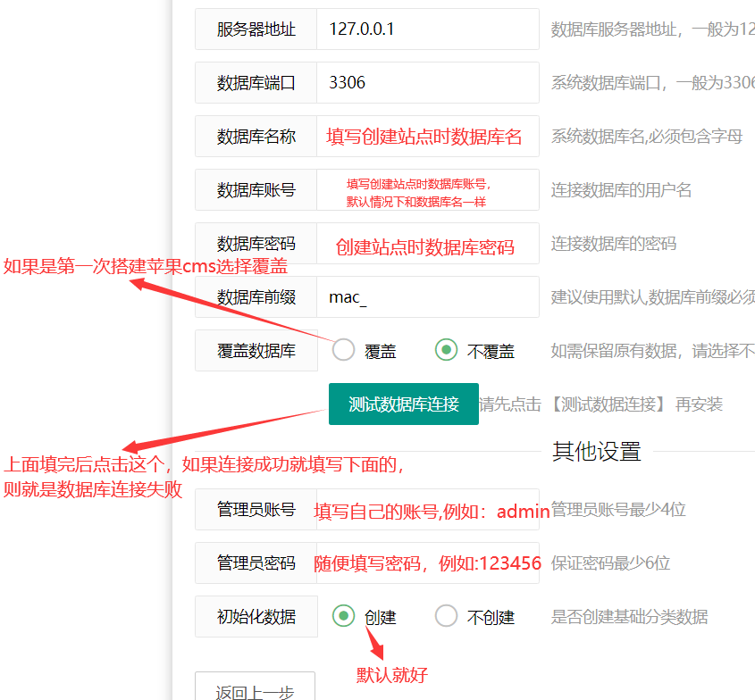755x700 pixels.
Task: Select the 创建 radio button
Action: [x=344, y=616]
